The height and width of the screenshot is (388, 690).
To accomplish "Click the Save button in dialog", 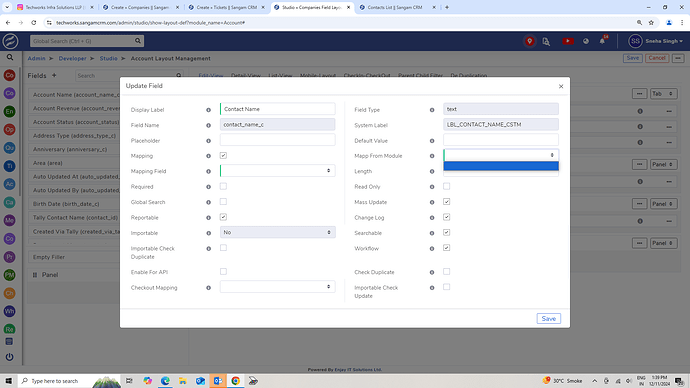I will coord(548,318).
